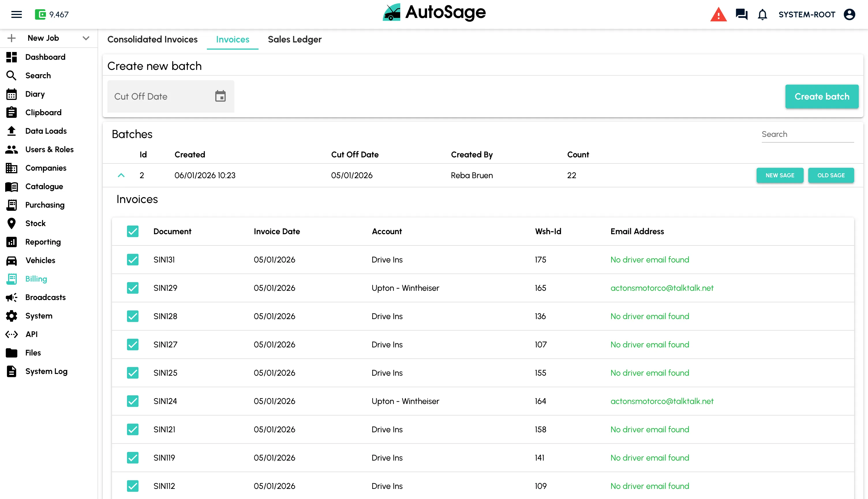This screenshot has width=868, height=499.
Task: Open the Data Loads upload icon
Action: click(x=12, y=131)
